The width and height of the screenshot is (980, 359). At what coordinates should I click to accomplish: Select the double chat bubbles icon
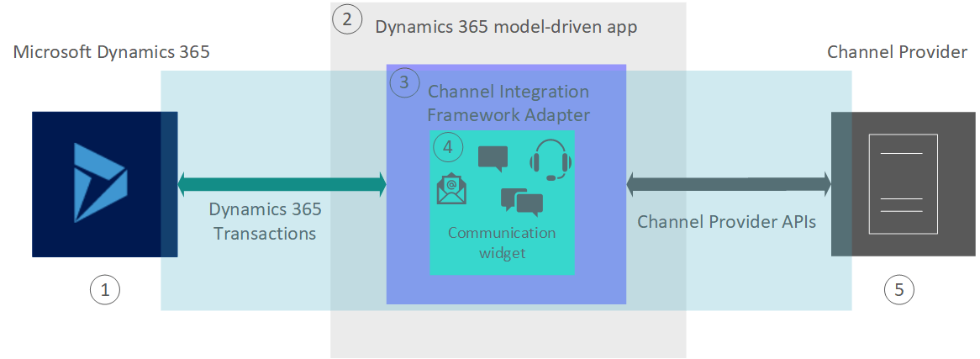point(521,202)
